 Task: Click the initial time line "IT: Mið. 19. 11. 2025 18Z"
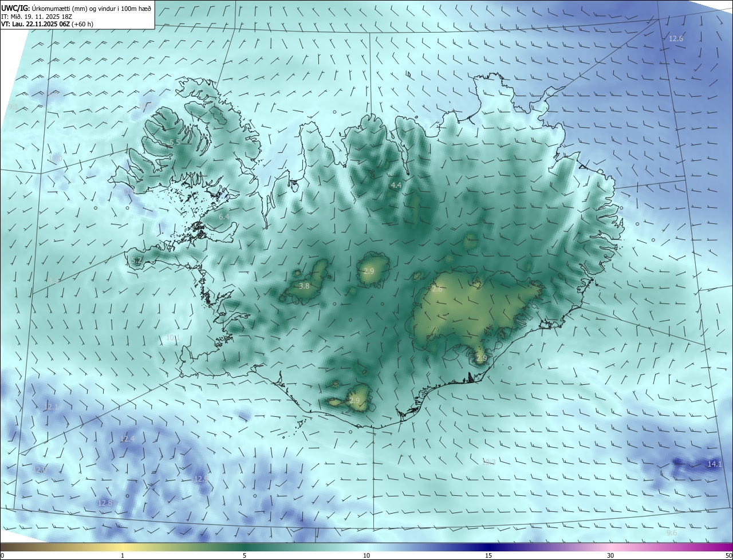coord(36,16)
